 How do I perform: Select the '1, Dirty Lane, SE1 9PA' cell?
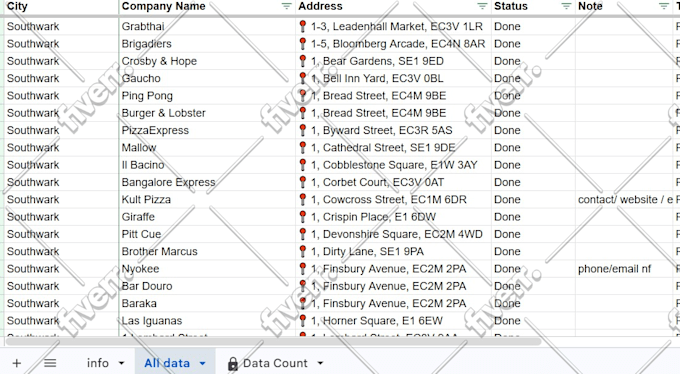pos(393,252)
